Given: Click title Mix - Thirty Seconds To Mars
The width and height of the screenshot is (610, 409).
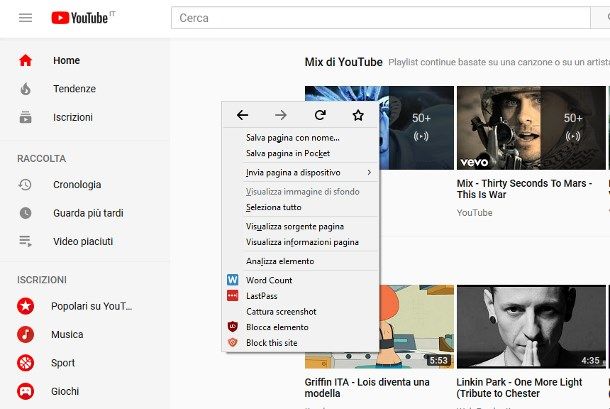Looking at the screenshot, I should pos(524,189).
